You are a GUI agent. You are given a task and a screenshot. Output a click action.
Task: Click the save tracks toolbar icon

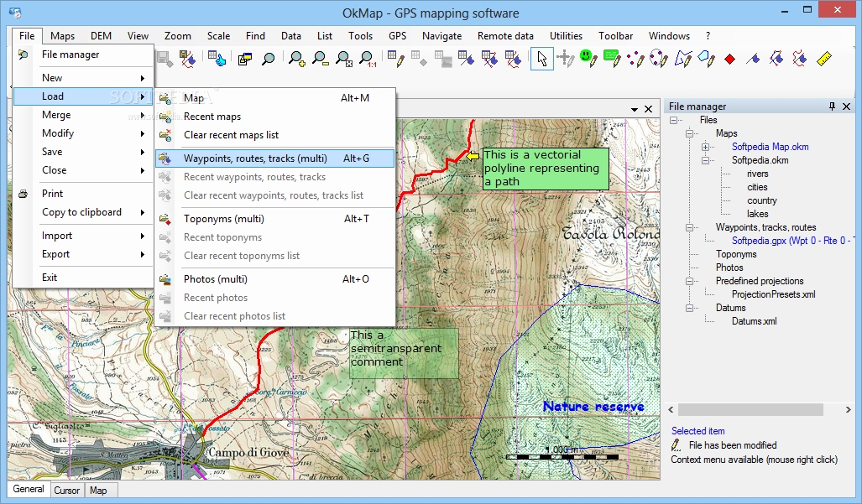187,58
